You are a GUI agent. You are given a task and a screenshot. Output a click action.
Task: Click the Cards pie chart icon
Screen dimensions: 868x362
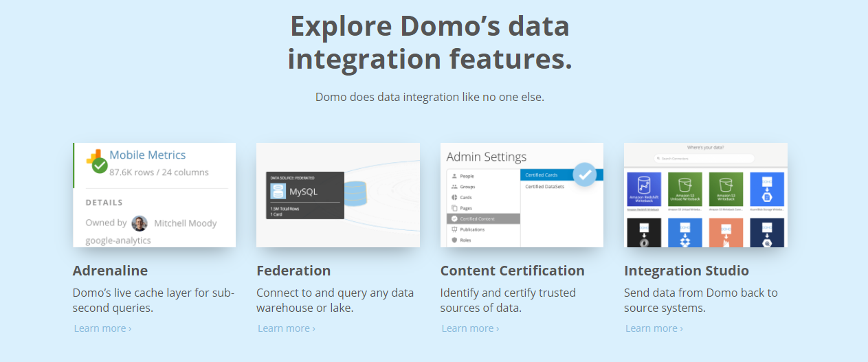coord(454,197)
